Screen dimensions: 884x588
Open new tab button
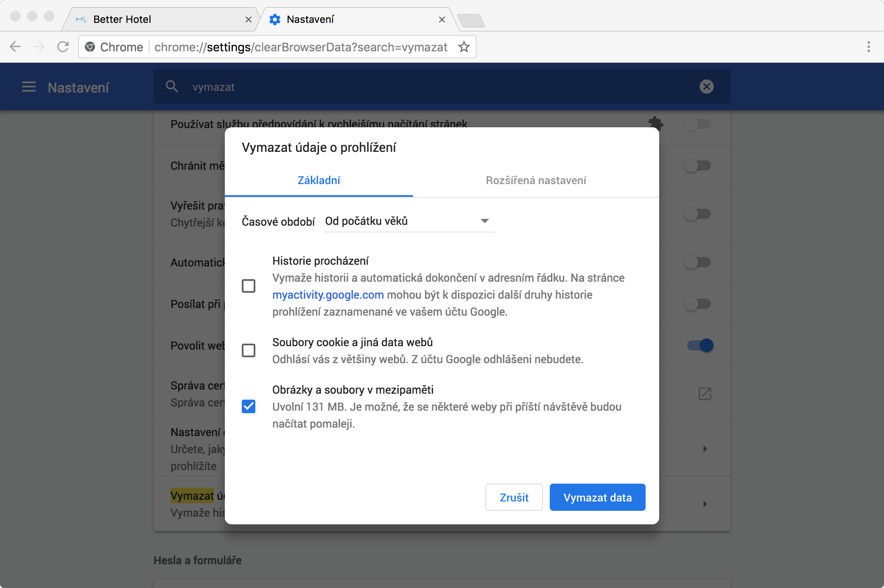[x=471, y=20]
